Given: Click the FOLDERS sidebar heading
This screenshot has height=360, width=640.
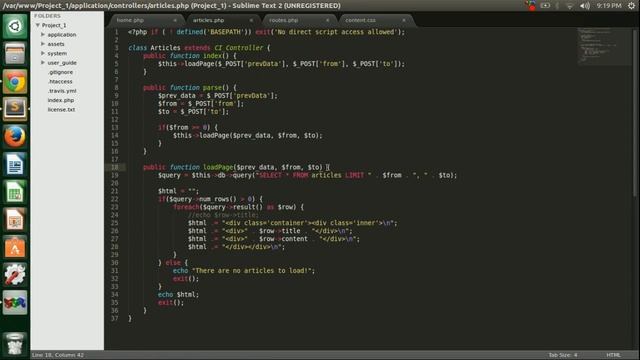Looking at the screenshot, I should click(x=47, y=16).
